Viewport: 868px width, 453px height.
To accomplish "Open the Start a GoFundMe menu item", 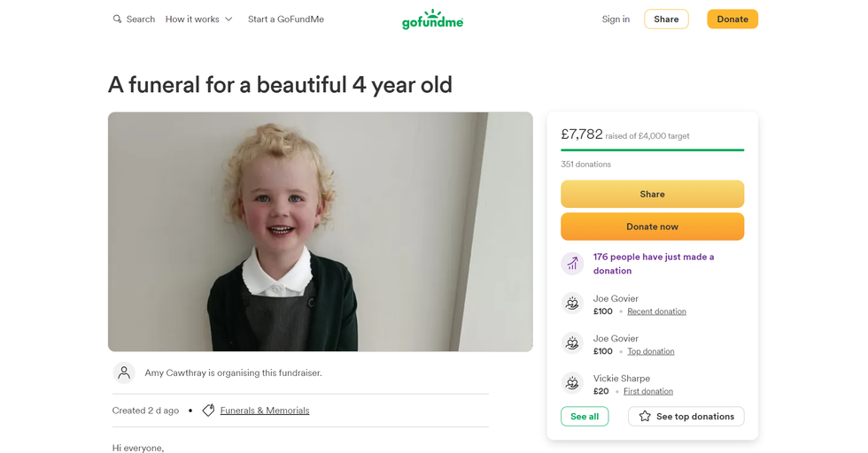I will click(285, 19).
